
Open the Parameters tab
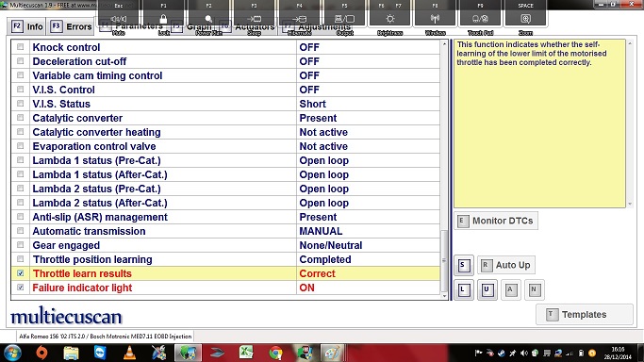tap(132, 26)
